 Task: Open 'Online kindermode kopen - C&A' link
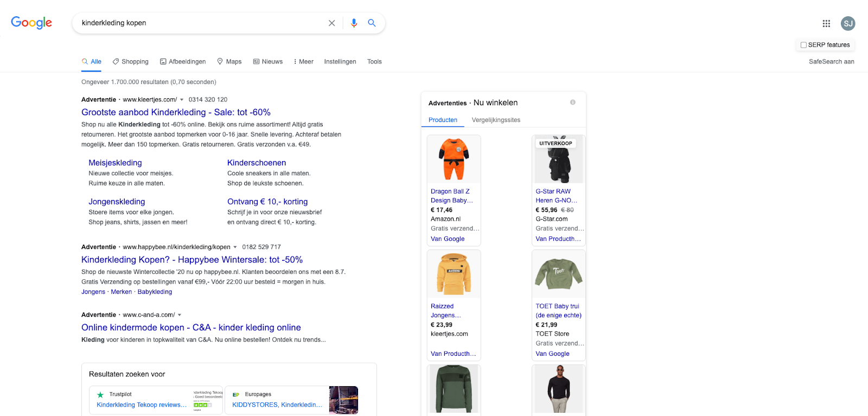coord(191,328)
